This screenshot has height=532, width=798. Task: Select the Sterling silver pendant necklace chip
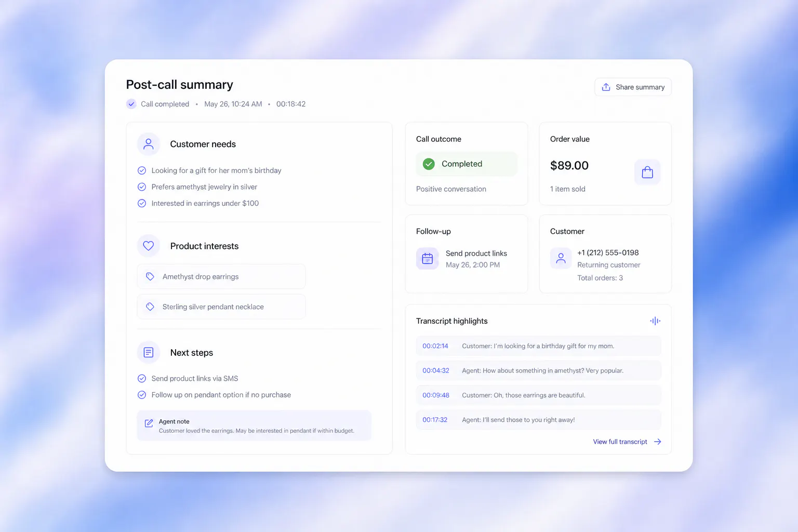(x=221, y=307)
